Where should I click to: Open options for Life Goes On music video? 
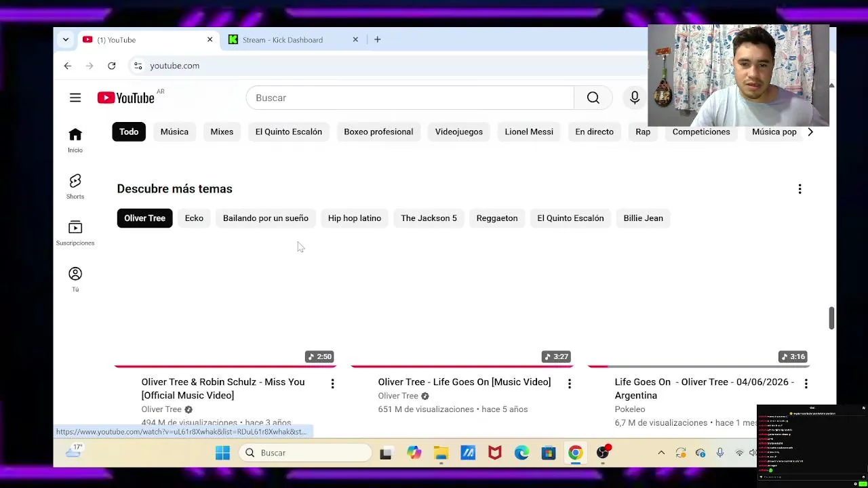pos(569,384)
